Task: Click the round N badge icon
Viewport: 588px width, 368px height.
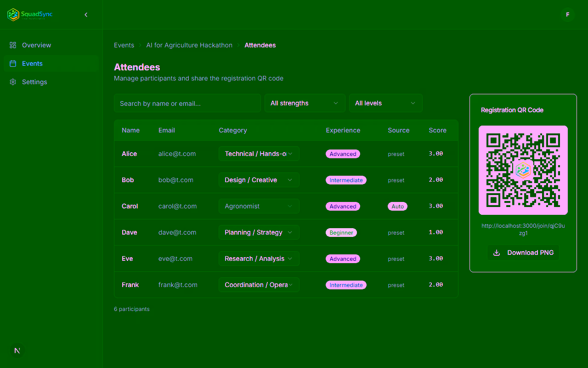Action: coord(17,351)
